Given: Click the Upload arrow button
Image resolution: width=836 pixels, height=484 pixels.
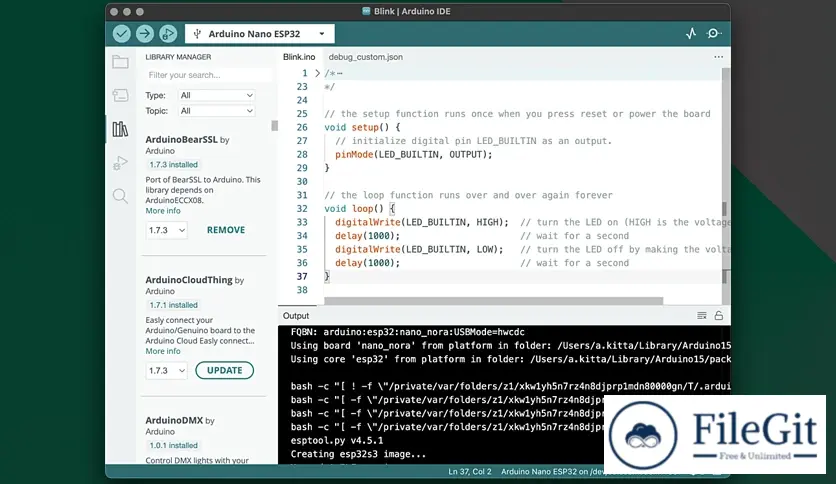Looking at the screenshot, I should coord(144,34).
